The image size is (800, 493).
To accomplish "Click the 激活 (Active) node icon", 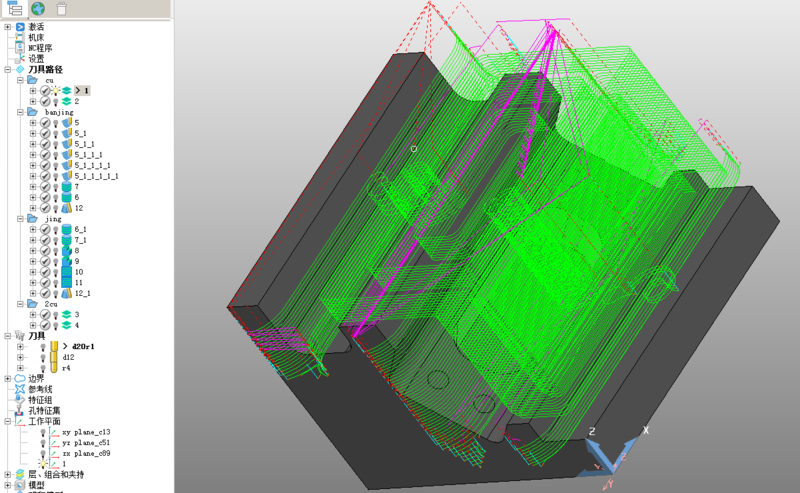I will click(20, 27).
